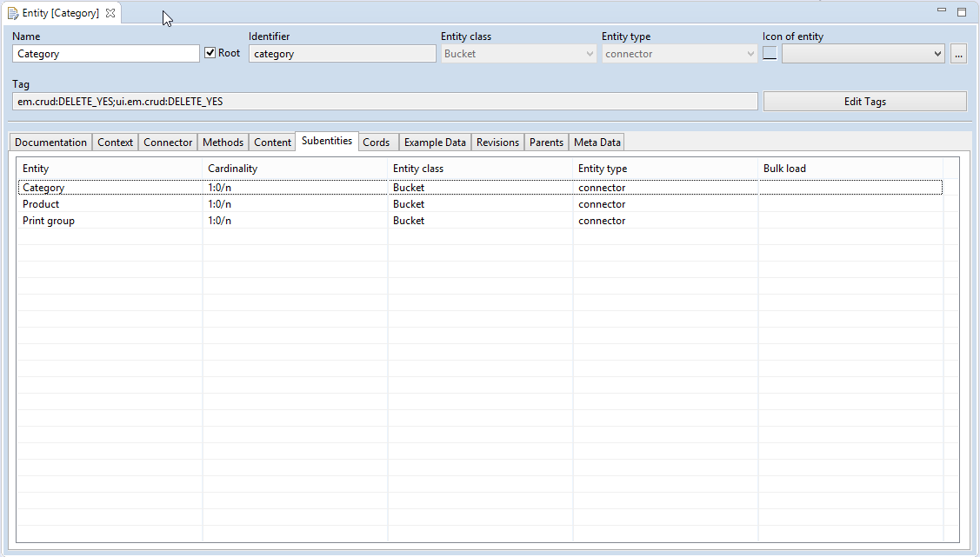Click the Name input field
The image size is (980, 557).
pos(106,54)
